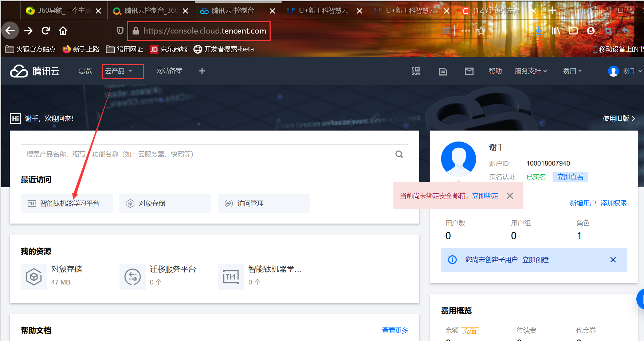Click the tracking protection shield icon
Viewport: 644px width, 341px height.
(x=120, y=31)
